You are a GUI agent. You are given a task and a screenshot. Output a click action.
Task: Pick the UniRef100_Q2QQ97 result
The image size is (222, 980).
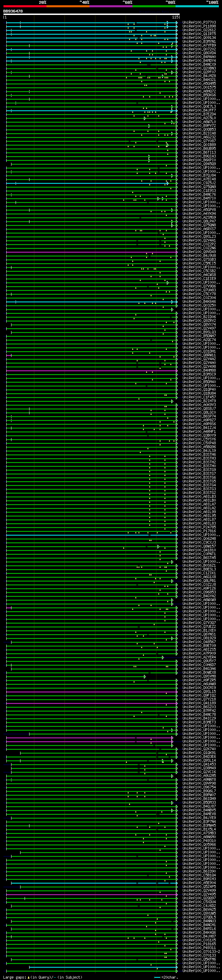pyautogui.click(x=199, y=898)
